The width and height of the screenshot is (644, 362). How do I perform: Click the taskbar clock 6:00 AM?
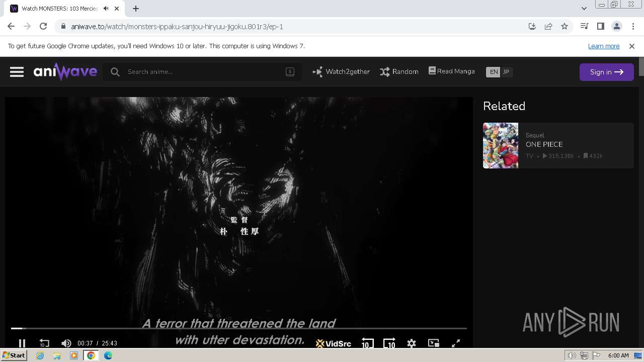[x=618, y=355]
